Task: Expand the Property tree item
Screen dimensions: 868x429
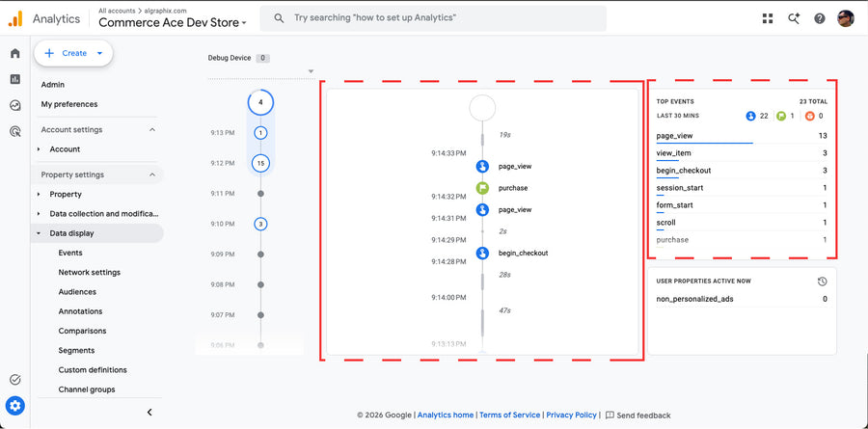Action: 39,195
